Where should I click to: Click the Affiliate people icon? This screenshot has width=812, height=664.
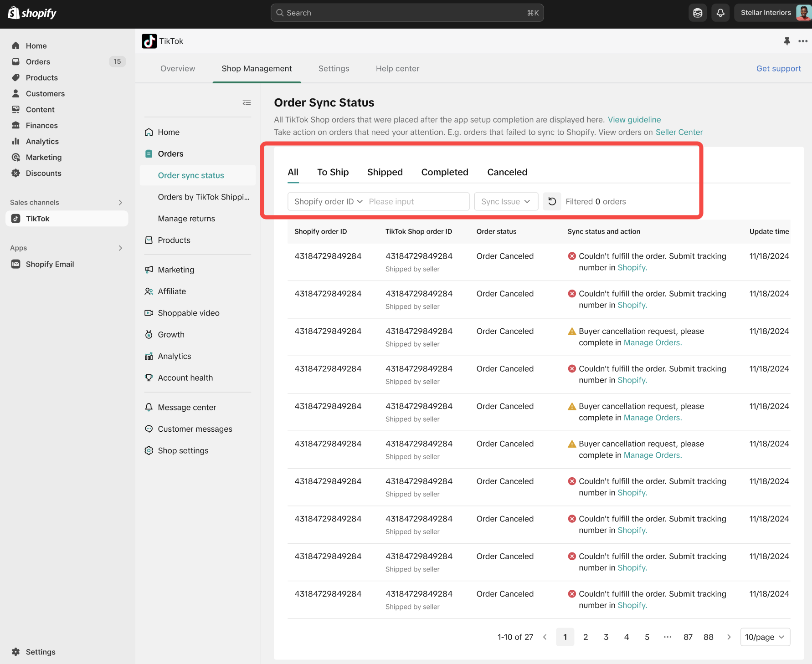[x=149, y=291]
